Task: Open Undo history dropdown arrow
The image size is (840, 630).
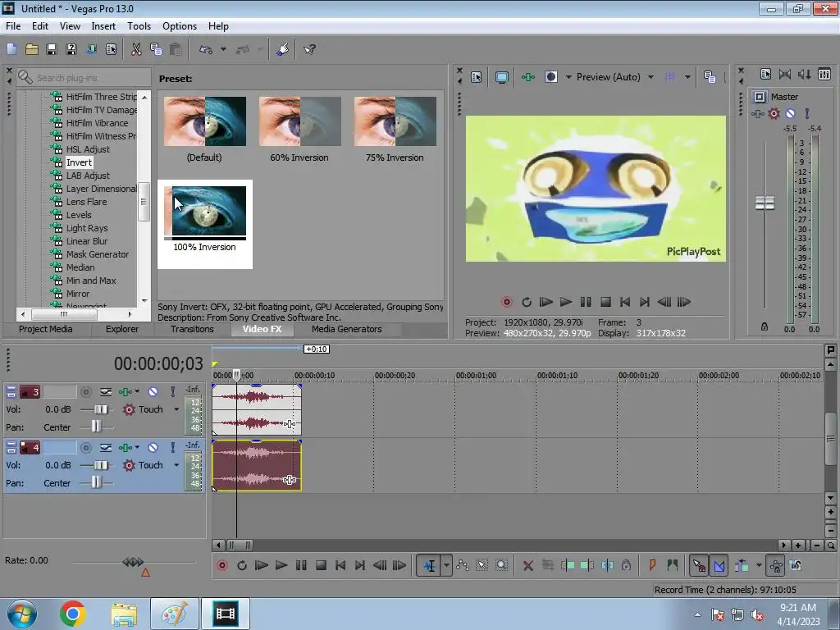Action: pos(223,49)
